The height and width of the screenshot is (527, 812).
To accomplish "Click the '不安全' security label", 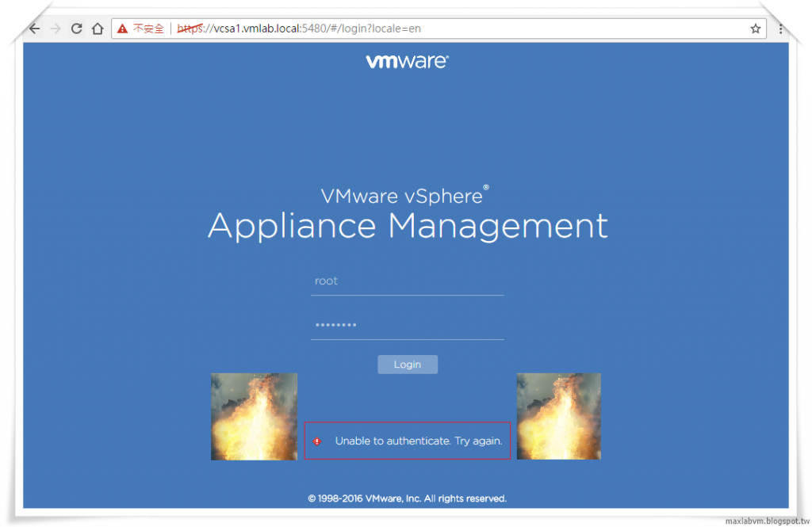I will click(x=148, y=29).
